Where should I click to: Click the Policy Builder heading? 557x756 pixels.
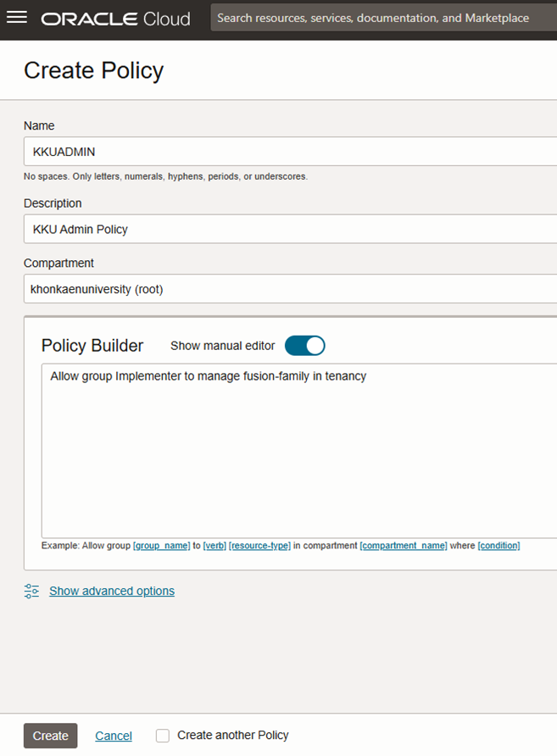click(x=92, y=346)
